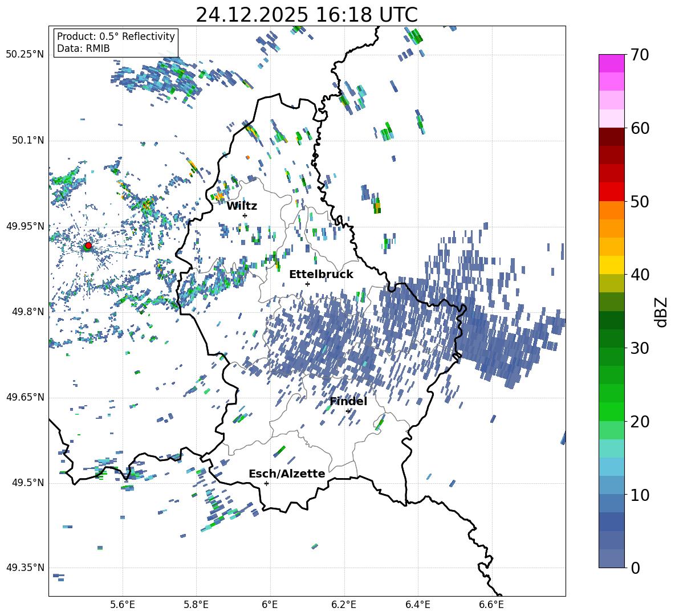The width and height of the screenshot is (675, 616).
Task: Pick the slate blue swatch above 0
Action: [611, 559]
